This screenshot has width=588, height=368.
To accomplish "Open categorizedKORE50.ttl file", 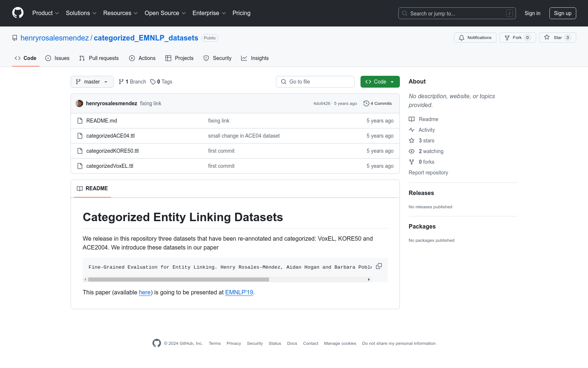I will (x=112, y=151).
